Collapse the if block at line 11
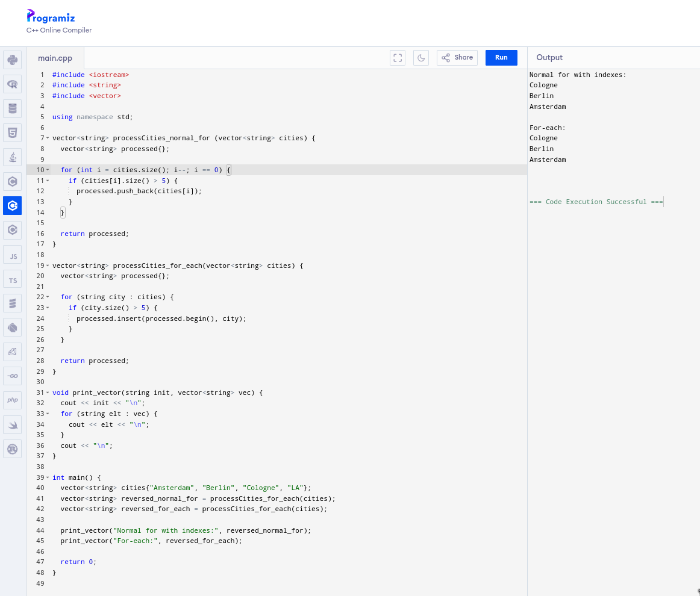This screenshot has height=596, width=700. pyautogui.click(x=48, y=181)
